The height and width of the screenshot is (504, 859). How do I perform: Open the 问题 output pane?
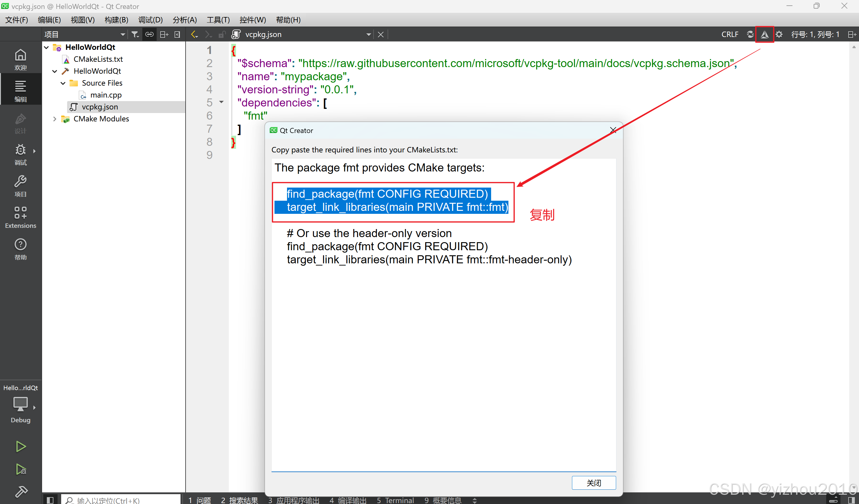(200, 500)
